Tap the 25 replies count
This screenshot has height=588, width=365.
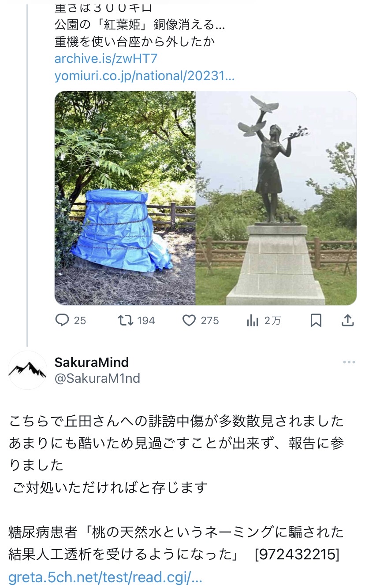tap(80, 321)
